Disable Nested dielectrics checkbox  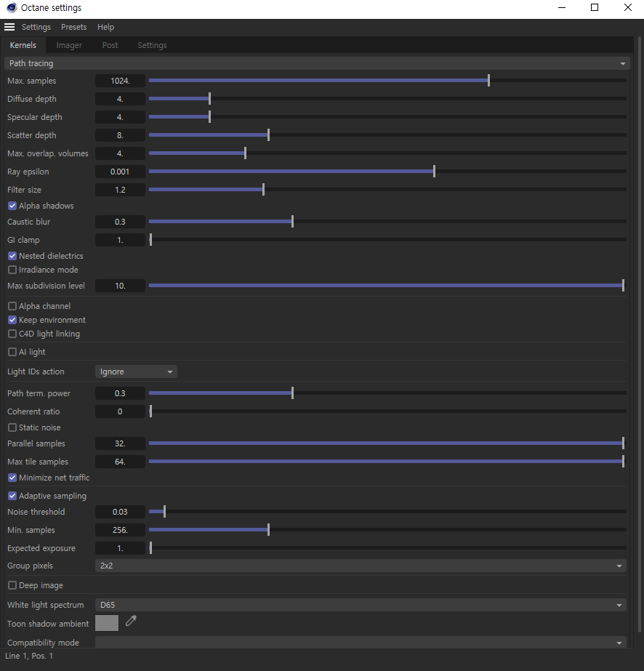pos(12,256)
